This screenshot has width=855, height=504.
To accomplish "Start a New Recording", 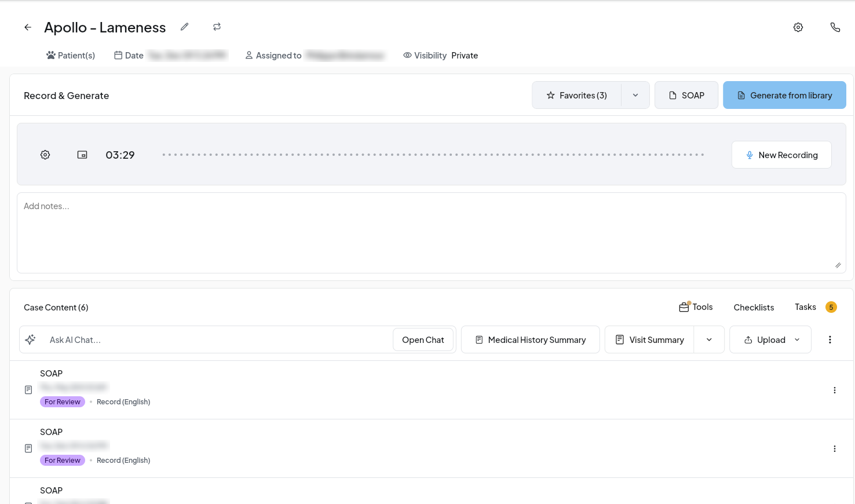I will pos(781,155).
